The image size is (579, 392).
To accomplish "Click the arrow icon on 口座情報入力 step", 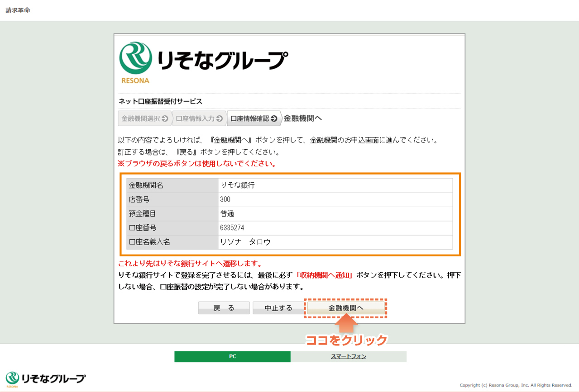I will point(219,118).
